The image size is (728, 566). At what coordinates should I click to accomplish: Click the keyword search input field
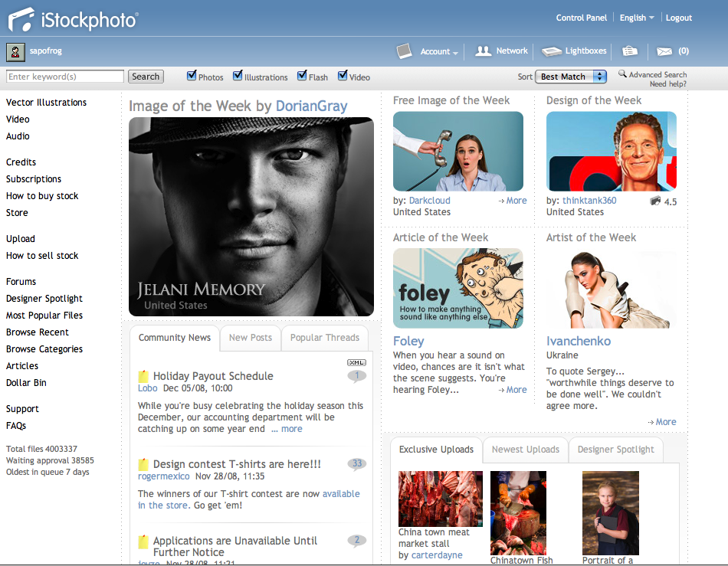tap(65, 77)
